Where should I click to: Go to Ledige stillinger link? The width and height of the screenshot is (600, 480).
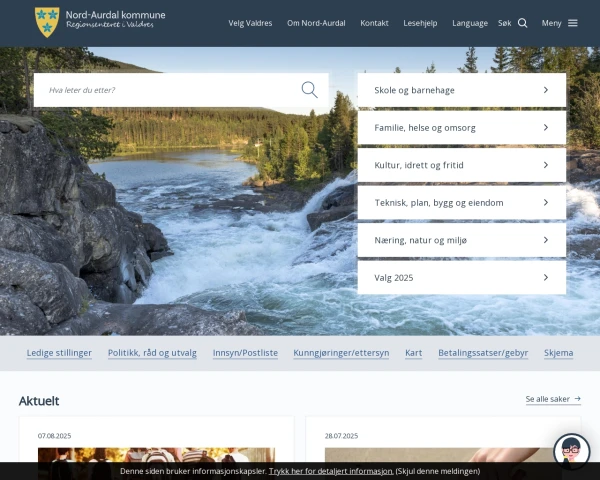(x=59, y=353)
